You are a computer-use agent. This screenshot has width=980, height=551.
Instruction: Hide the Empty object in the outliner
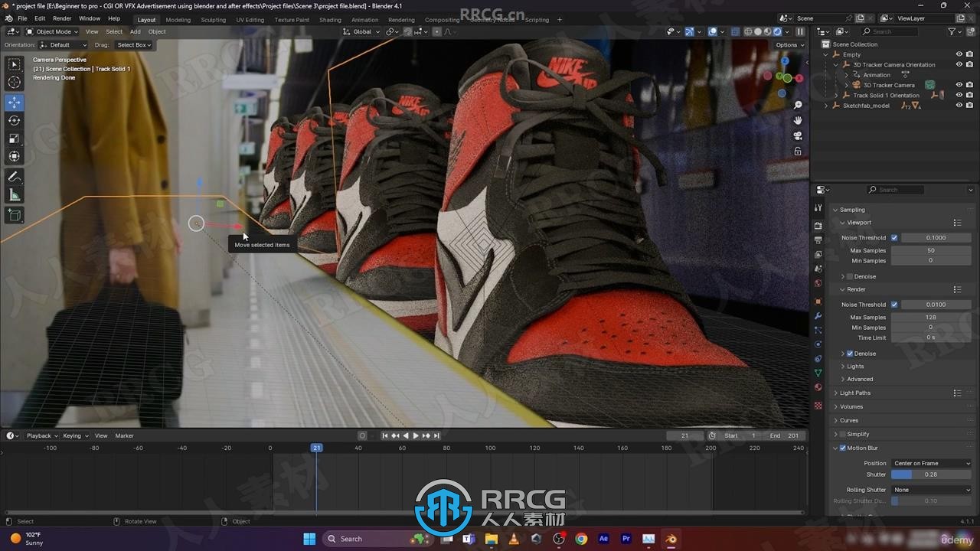tap(959, 54)
